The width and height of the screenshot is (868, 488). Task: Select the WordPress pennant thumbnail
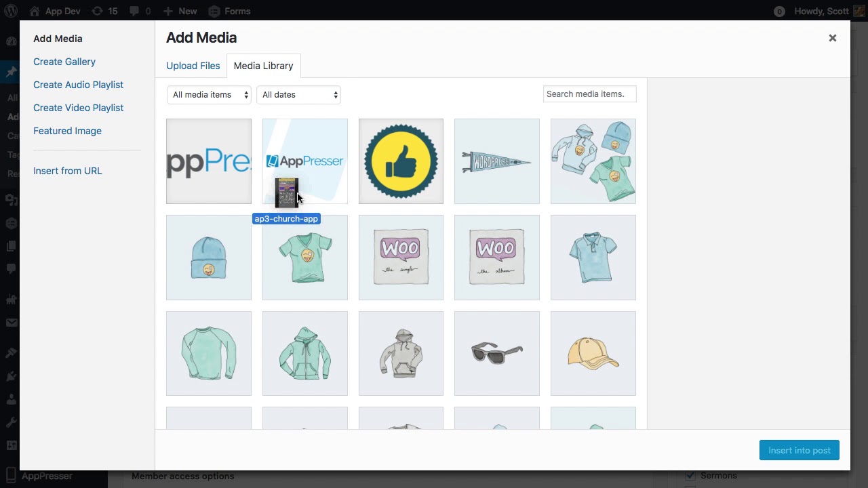[497, 161]
